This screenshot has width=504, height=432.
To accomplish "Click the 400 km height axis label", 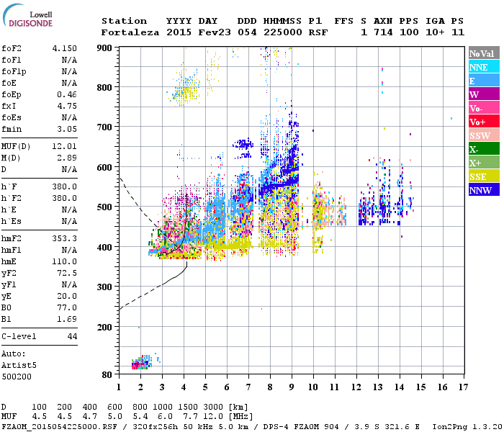I will click(x=104, y=247).
